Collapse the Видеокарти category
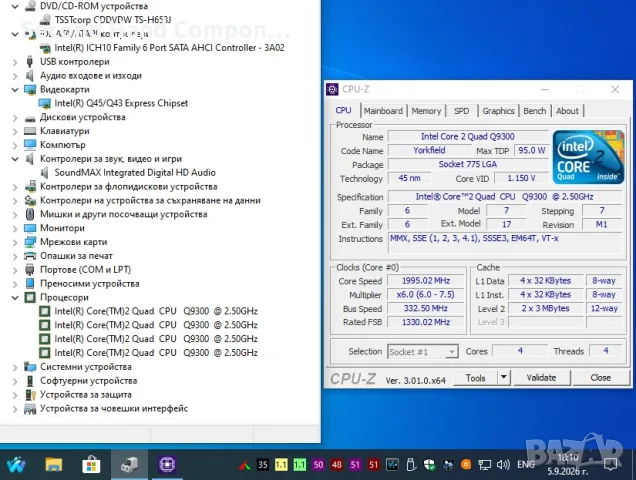The width and height of the screenshot is (636, 480). pos(15,90)
